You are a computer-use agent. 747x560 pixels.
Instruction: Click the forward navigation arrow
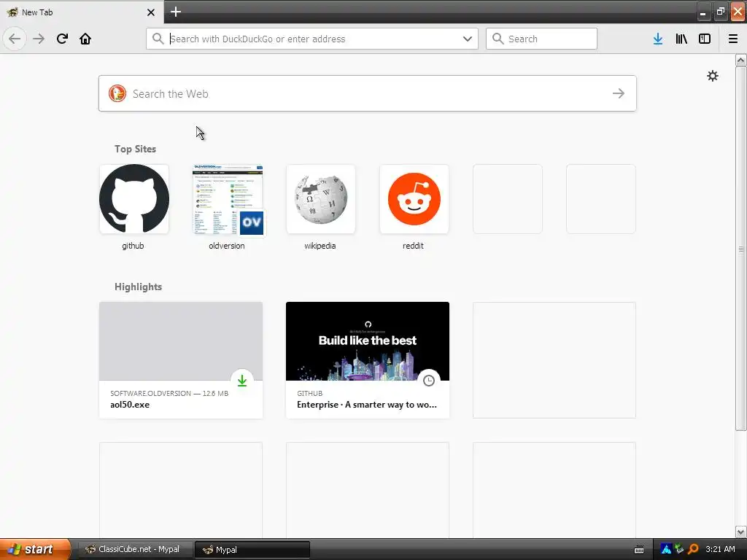pos(39,39)
